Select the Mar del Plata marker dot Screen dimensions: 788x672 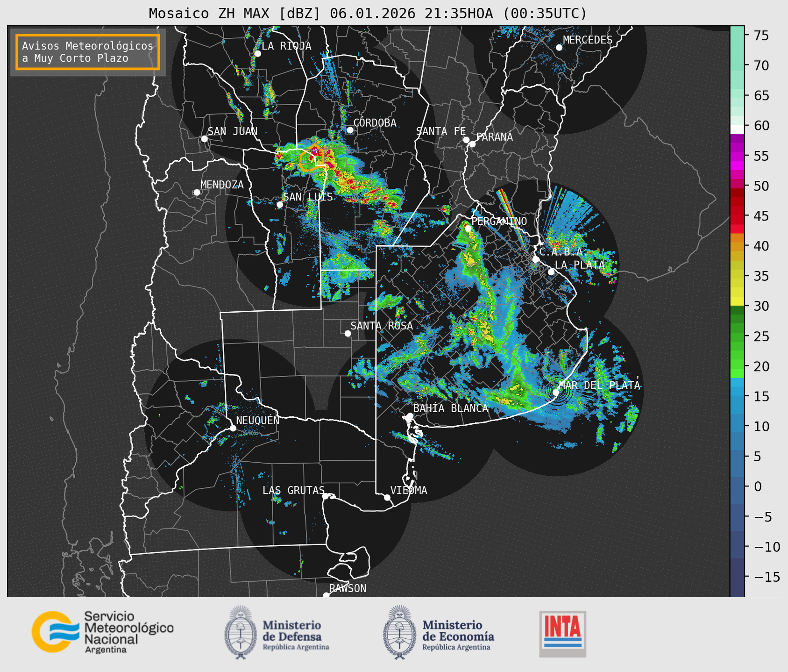tap(556, 392)
